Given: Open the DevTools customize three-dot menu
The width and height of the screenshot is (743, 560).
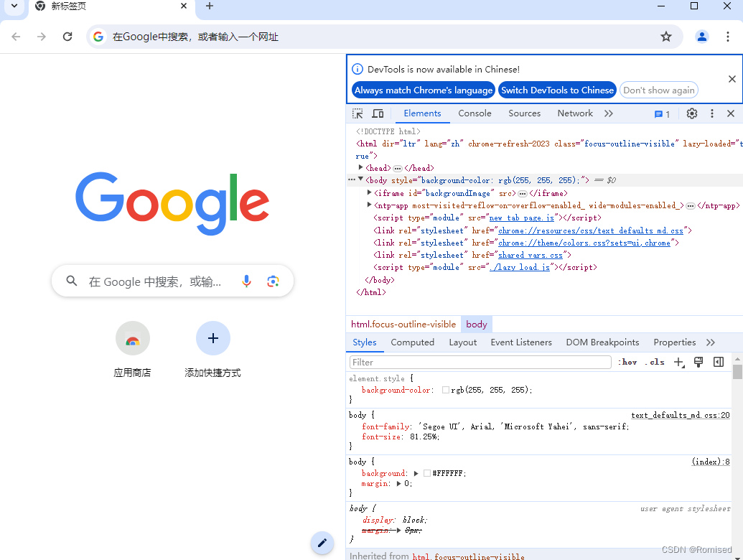Looking at the screenshot, I should point(711,113).
